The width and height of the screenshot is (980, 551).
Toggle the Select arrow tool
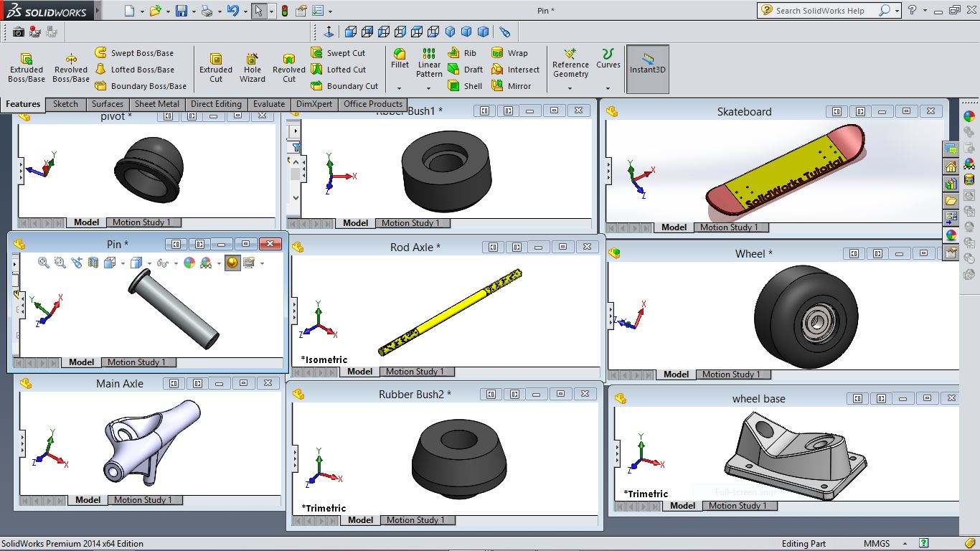[259, 11]
